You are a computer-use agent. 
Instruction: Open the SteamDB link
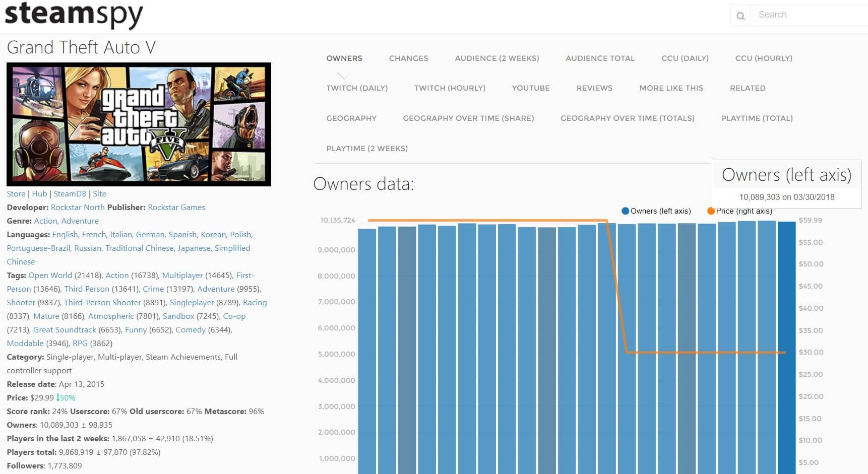click(x=70, y=194)
